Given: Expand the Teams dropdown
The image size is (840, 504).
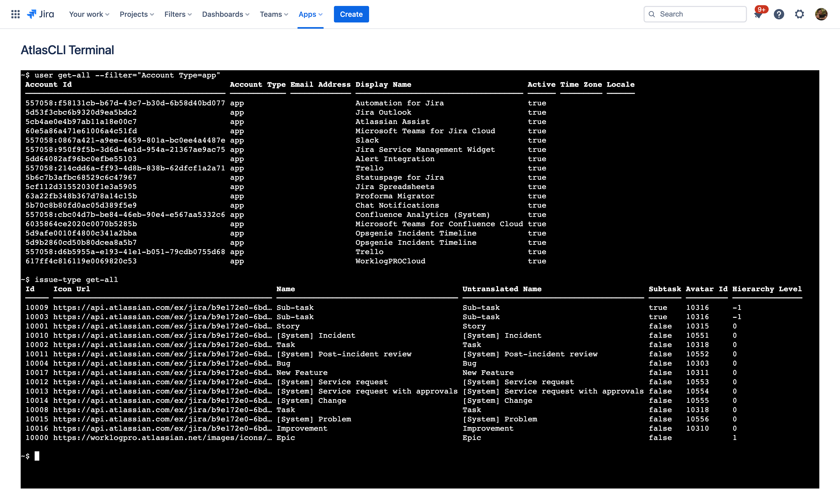Looking at the screenshot, I should 274,14.
